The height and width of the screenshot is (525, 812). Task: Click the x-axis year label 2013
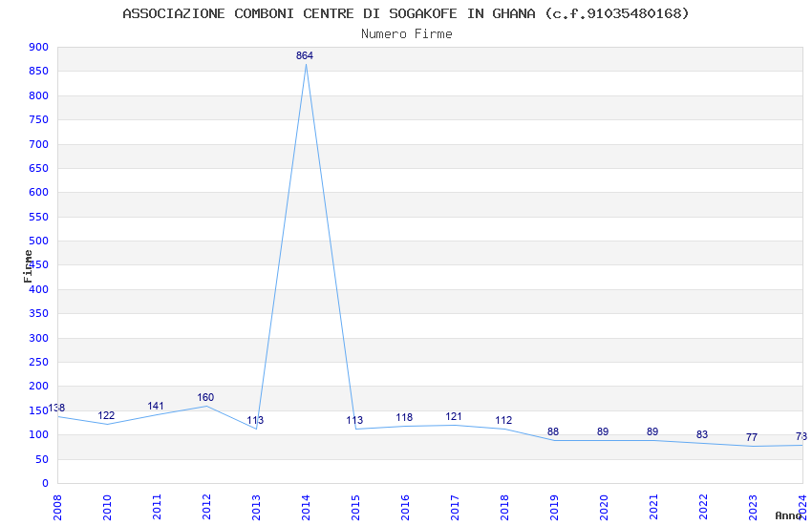coord(256,507)
